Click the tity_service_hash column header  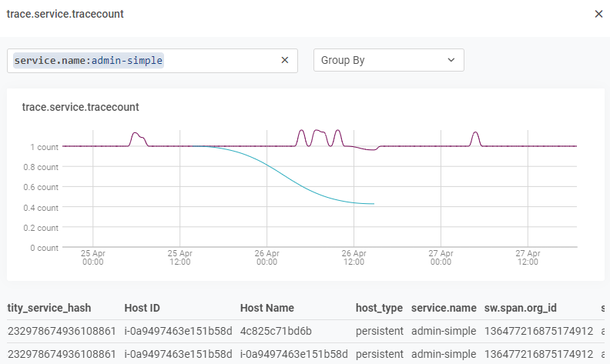click(49, 308)
